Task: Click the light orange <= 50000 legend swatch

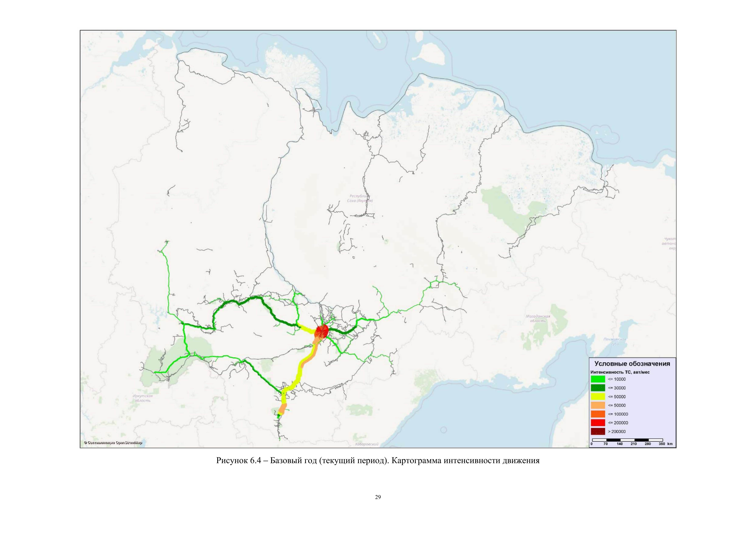Action: 598,405
